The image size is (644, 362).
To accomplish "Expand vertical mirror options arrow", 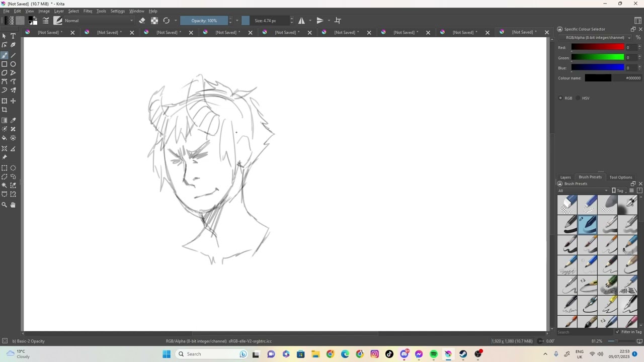I will pyautogui.click(x=329, y=21).
